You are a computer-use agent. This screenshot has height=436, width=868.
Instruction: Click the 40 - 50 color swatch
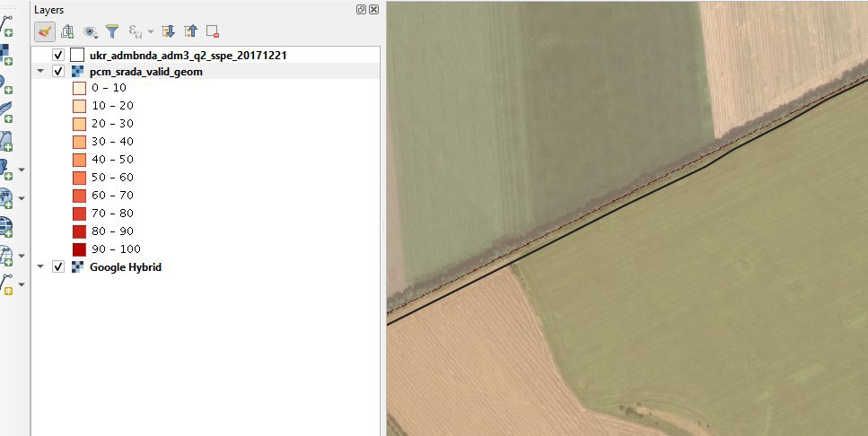pos(79,160)
